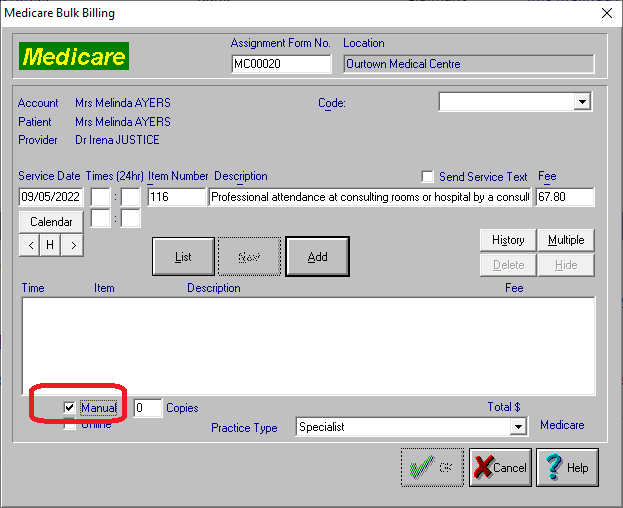The image size is (623, 508).
Task: Click the green Medicare logo
Action: (74, 56)
